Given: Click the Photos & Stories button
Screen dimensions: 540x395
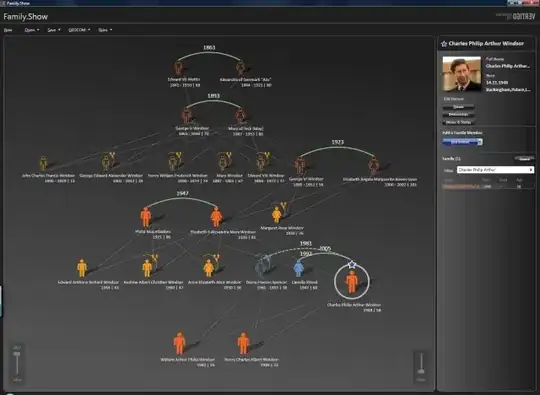Looking at the screenshot, I should pyautogui.click(x=458, y=122).
